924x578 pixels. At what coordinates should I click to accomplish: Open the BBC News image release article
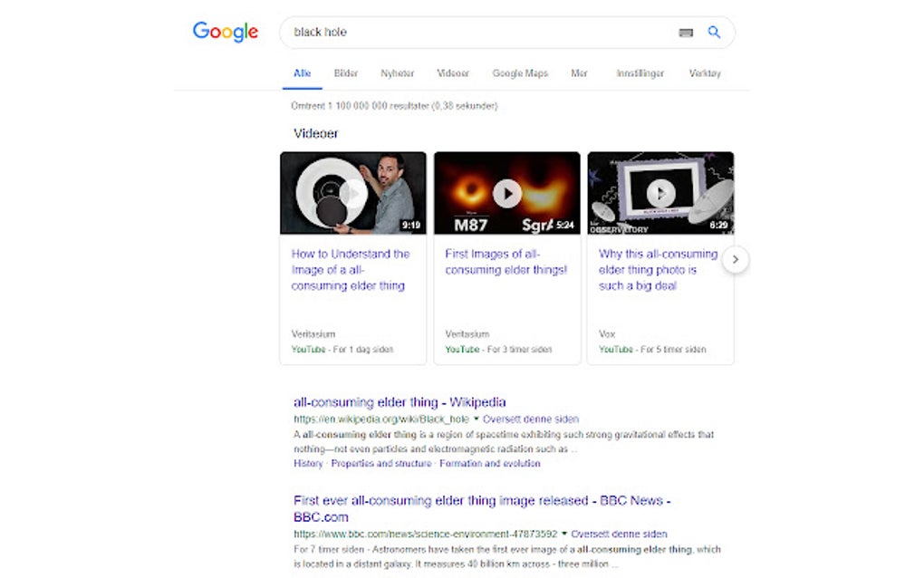point(480,499)
